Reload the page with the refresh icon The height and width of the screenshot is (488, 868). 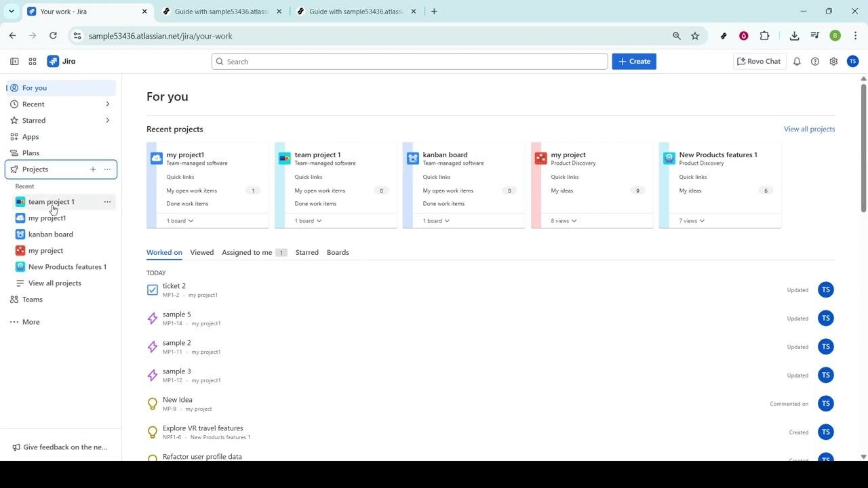(53, 36)
